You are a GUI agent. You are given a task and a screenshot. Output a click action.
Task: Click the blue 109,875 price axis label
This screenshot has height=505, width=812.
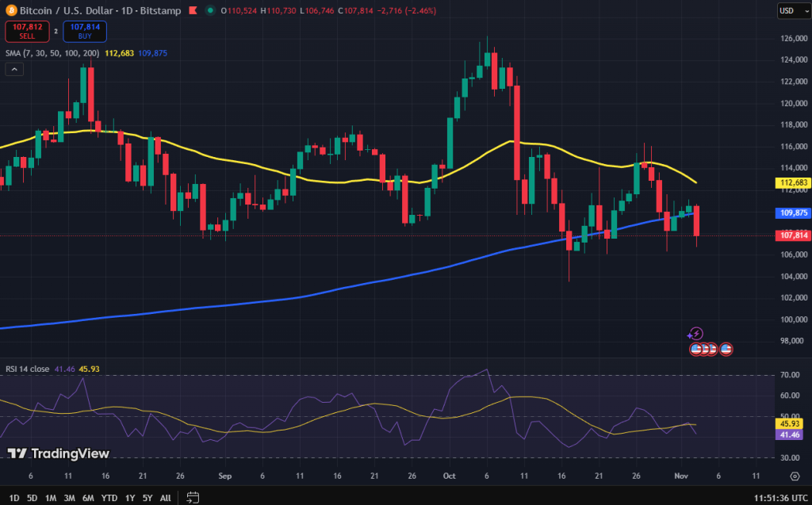[793, 213]
